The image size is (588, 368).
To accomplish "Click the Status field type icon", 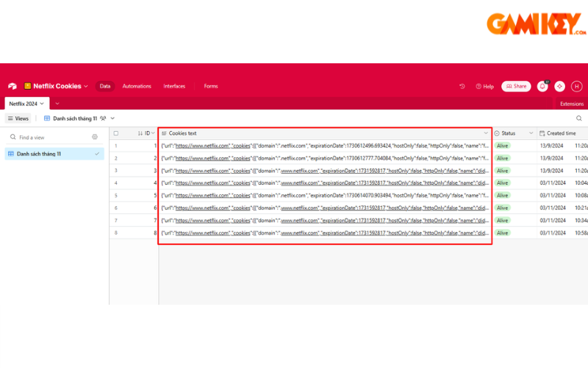I will pos(497,133).
